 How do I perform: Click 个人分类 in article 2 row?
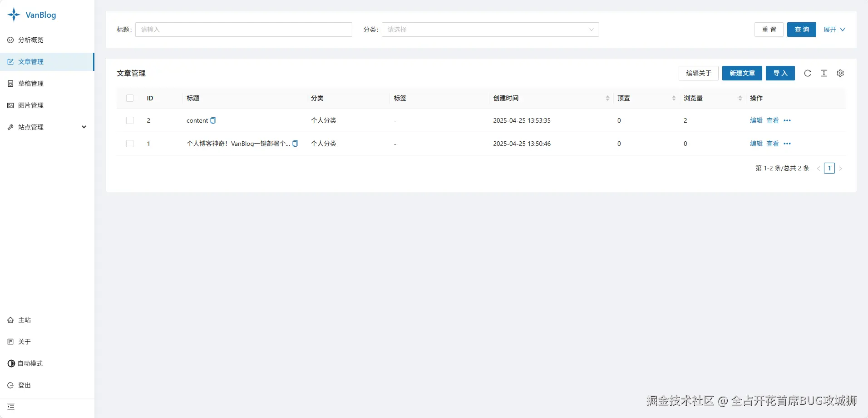pos(324,120)
